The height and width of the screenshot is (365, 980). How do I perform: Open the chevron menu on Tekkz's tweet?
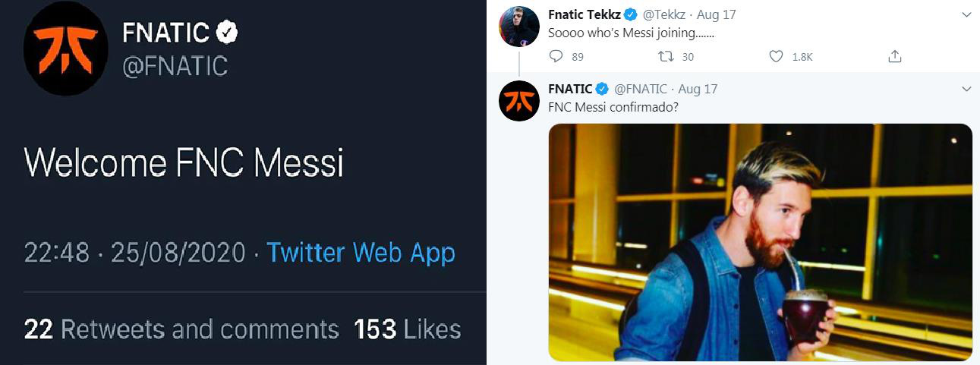click(x=966, y=14)
